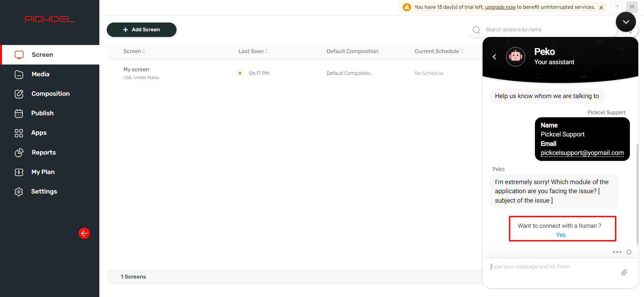644x297 pixels.
Task: Click the help question mark icon
Action: (617, 7)
